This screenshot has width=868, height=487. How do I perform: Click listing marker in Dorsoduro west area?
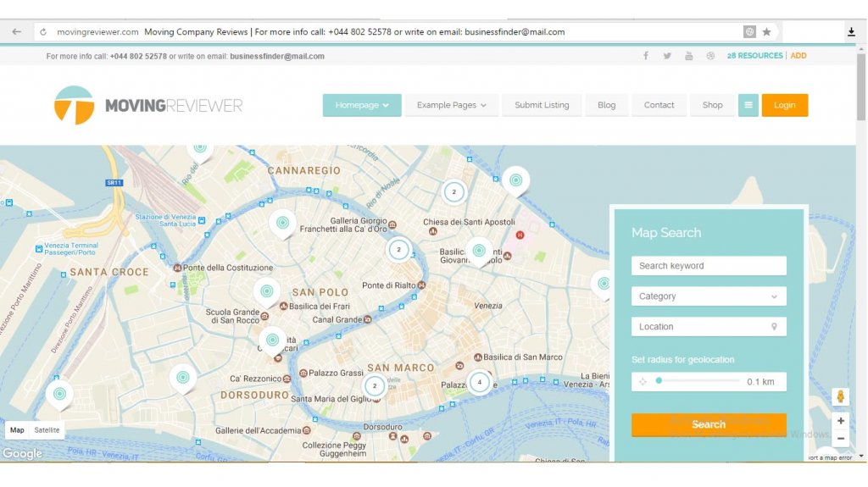tap(183, 379)
